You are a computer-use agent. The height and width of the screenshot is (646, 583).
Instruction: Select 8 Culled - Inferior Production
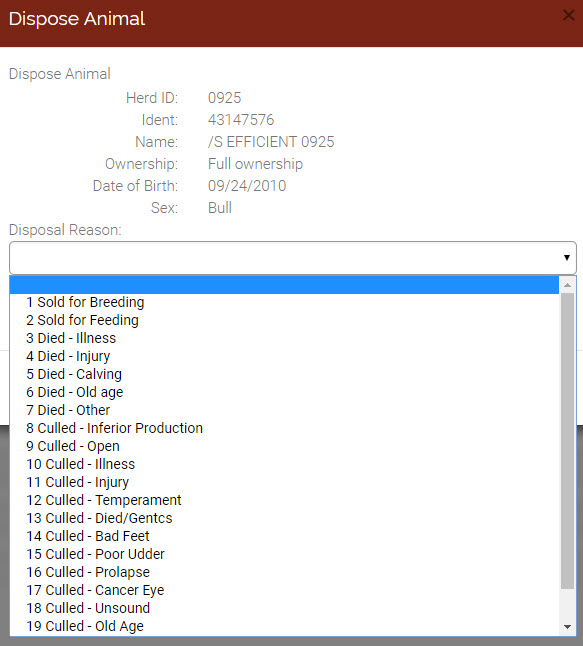click(284, 428)
